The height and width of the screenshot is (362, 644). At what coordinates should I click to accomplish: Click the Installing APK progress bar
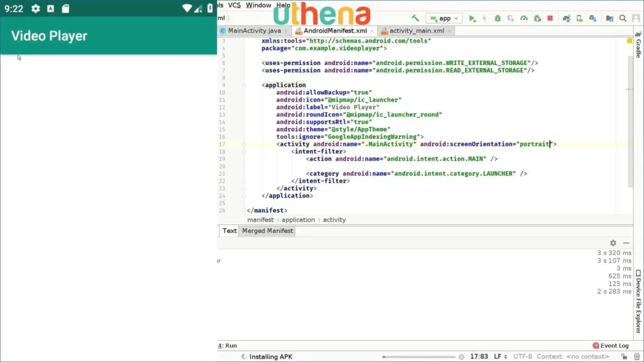(418, 357)
